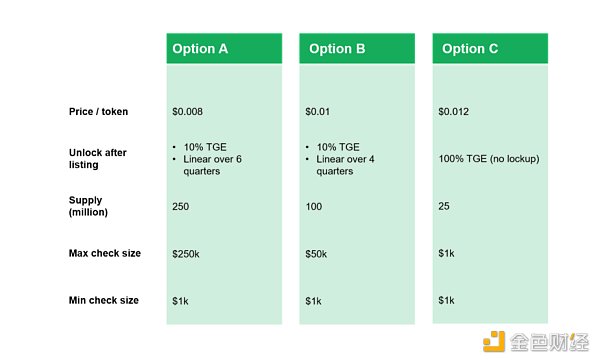Image resolution: width=600 pixels, height=363 pixels.
Task: Select the Option C header
Action: coord(490,49)
